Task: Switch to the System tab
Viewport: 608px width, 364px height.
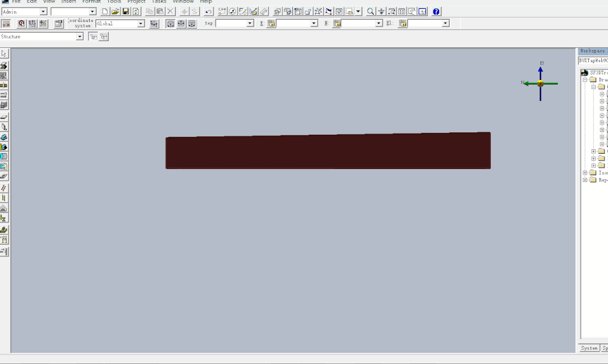Action: pos(589,348)
